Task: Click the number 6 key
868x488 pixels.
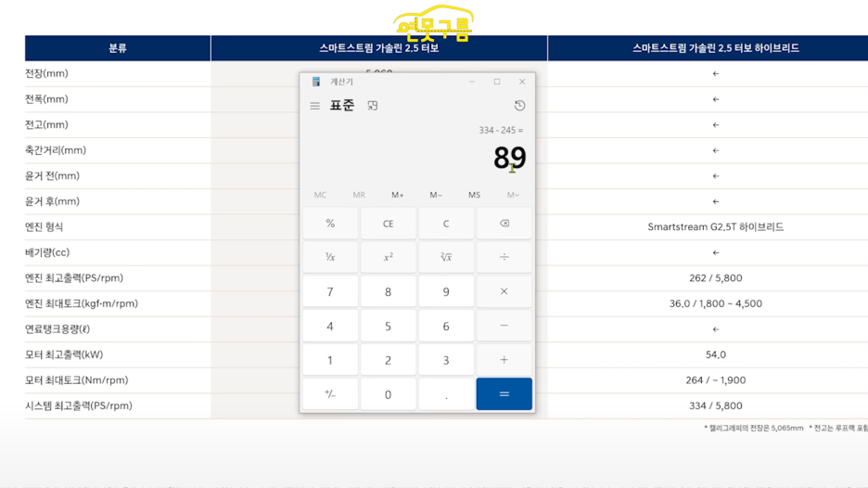Action: click(x=446, y=326)
